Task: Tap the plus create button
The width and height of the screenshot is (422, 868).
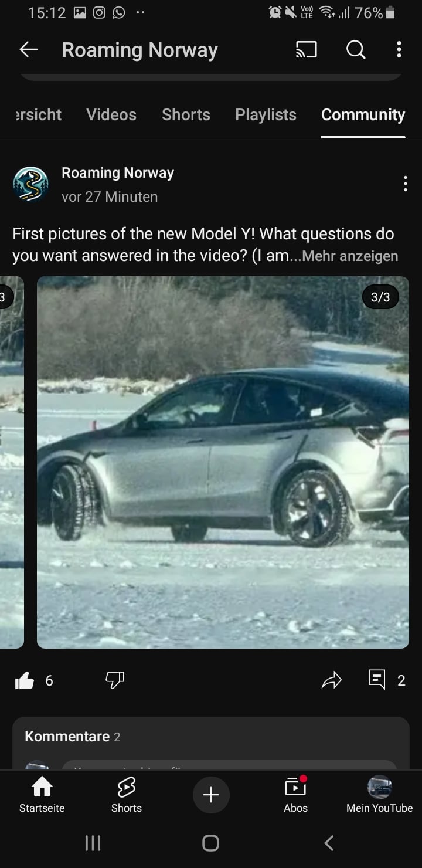Action: (x=211, y=795)
